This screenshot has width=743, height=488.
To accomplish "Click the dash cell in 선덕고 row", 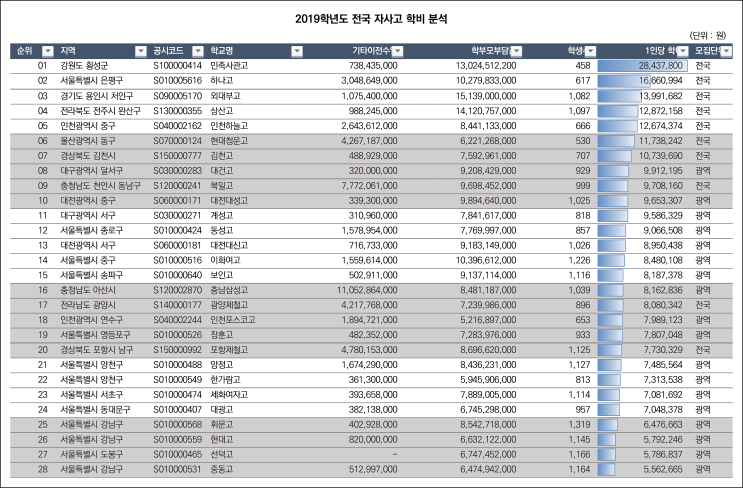I will tap(394, 454).
